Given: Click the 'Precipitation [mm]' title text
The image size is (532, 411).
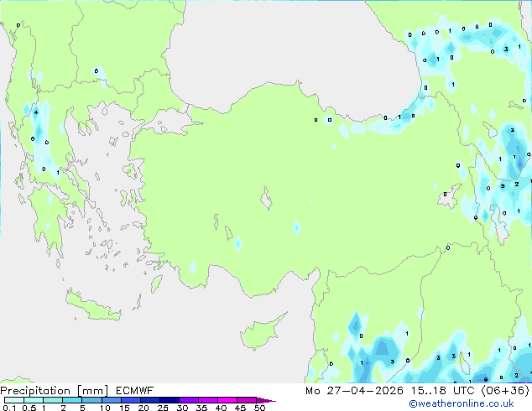Looking at the screenshot, I should click(54, 391).
